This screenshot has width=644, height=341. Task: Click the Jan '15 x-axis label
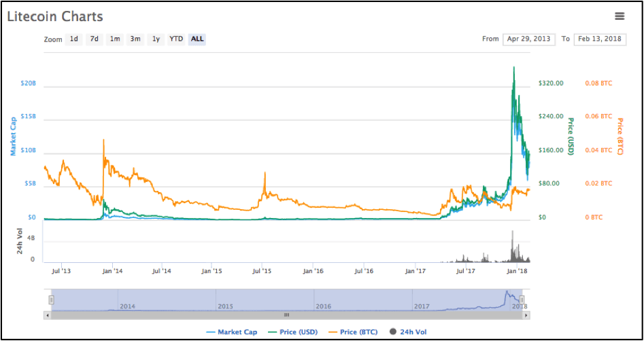[212, 271]
